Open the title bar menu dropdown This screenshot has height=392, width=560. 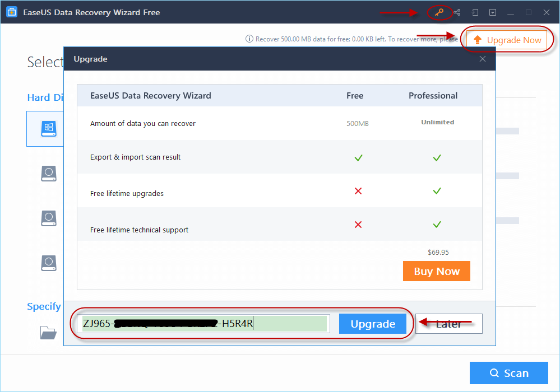point(492,12)
